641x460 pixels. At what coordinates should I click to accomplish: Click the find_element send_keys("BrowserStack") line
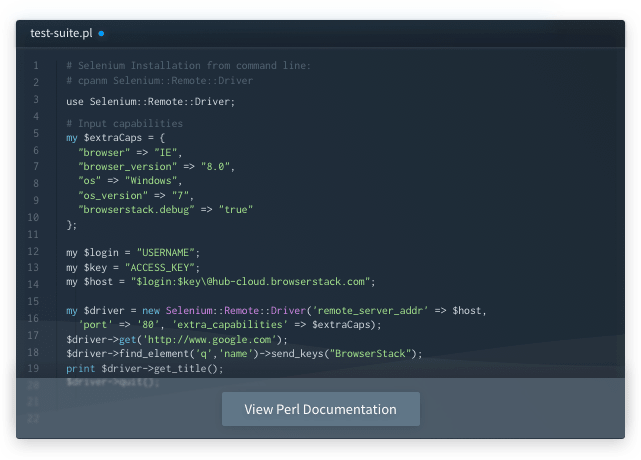pos(244,354)
